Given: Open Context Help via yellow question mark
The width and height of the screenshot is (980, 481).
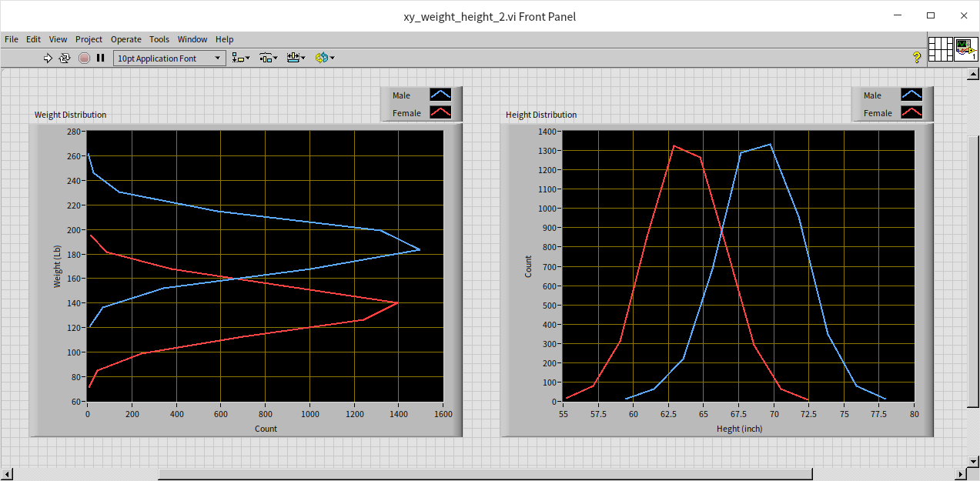Looking at the screenshot, I should point(916,58).
